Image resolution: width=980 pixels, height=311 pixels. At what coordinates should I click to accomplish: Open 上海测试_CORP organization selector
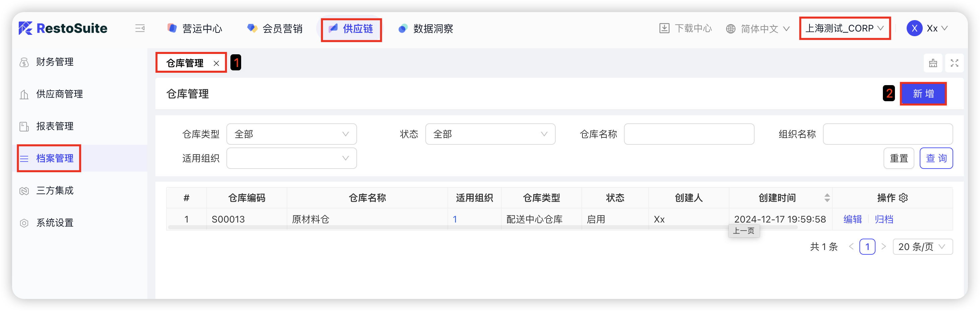pos(844,28)
